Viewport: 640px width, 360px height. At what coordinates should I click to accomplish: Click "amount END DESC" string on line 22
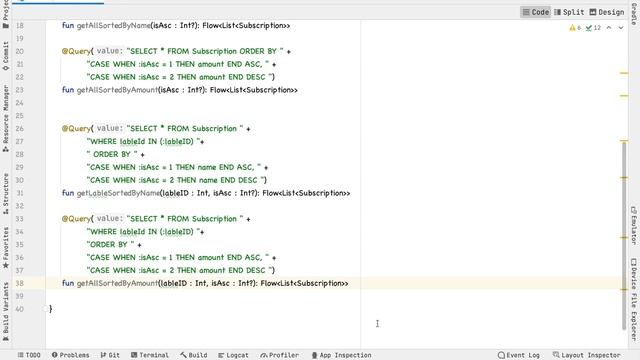tap(179, 77)
